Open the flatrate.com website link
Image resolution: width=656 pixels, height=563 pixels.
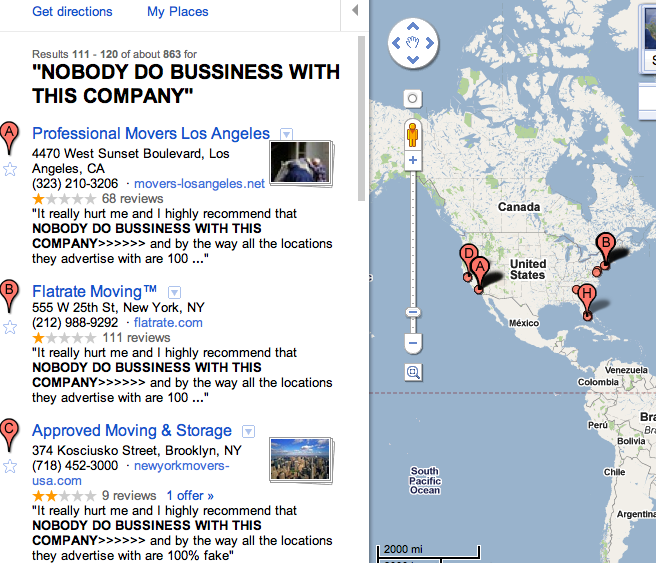click(x=168, y=322)
